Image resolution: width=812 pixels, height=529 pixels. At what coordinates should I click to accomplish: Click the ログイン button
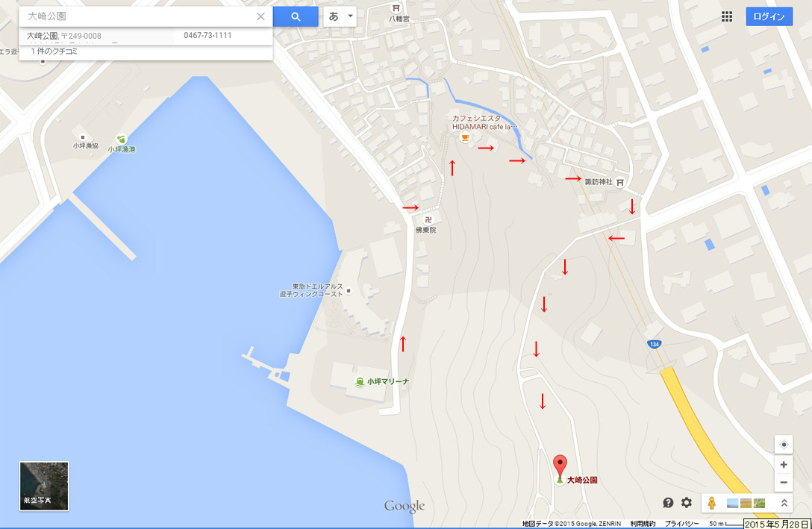tap(769, 16)
